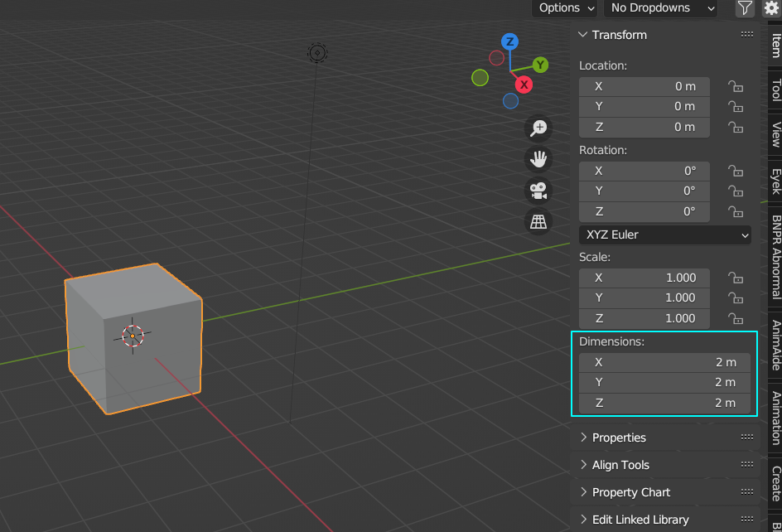Switch perspective/orthographic with the grid icon
Image resolution: width=782 pixels, height=532 pixels.
click(x=538, y=221)
